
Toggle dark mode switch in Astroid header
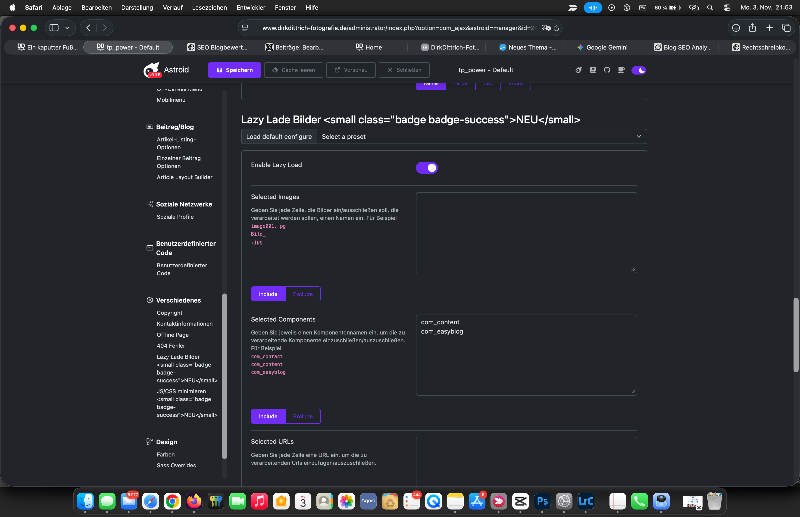tap(639, 71)
